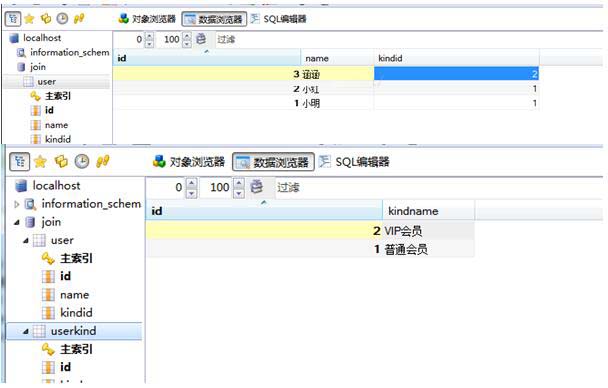The image size is (608, 388).
Task: Click the yellow cubes icon in top window
Action: click(x=46, y=18)
